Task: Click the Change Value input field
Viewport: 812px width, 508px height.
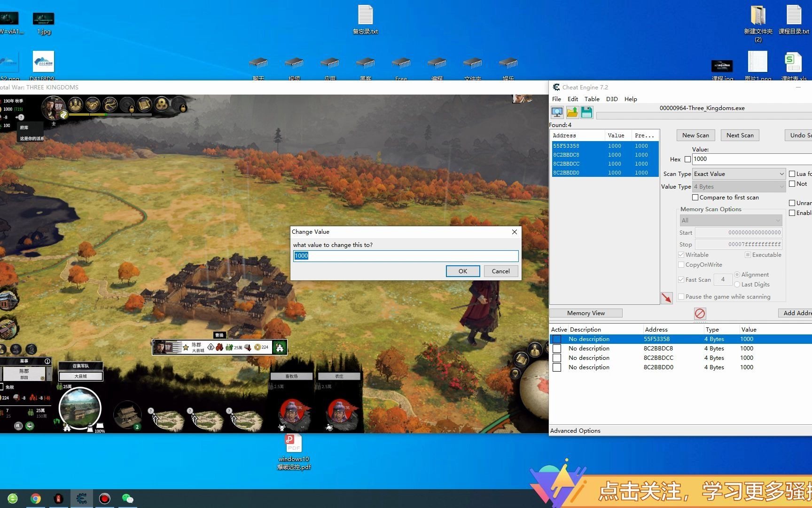Action: pos(406,256)
